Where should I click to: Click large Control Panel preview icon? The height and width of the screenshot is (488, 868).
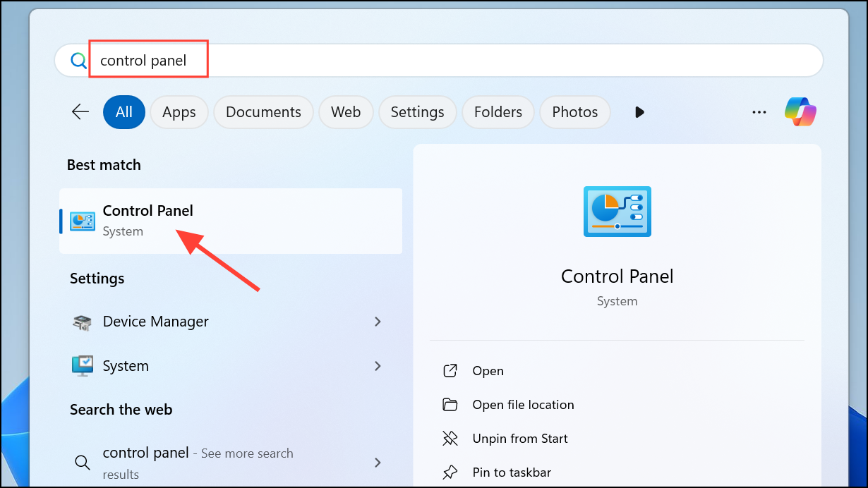(617, 211)
